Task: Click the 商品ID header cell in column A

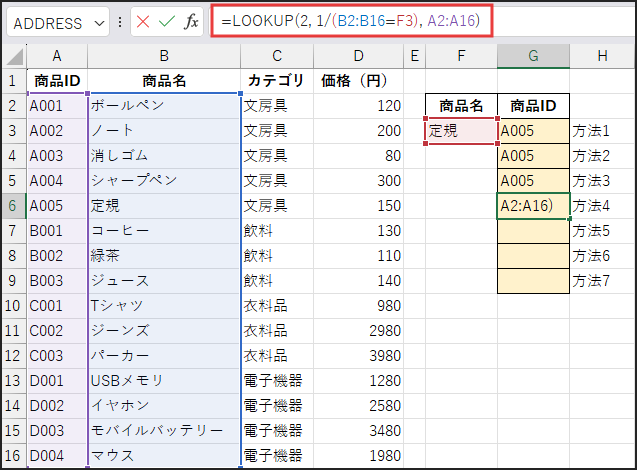Action: 57,81
